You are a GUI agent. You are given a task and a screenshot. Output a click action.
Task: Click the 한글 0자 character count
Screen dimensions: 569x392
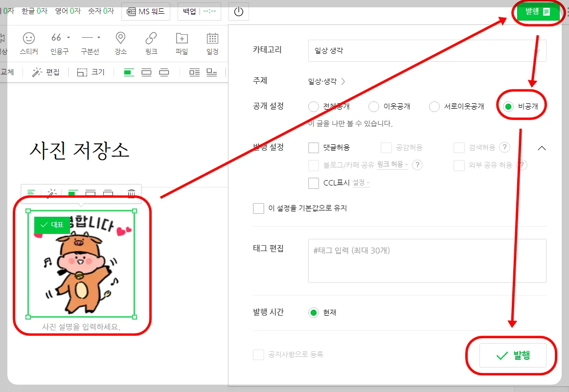[34, 11]
